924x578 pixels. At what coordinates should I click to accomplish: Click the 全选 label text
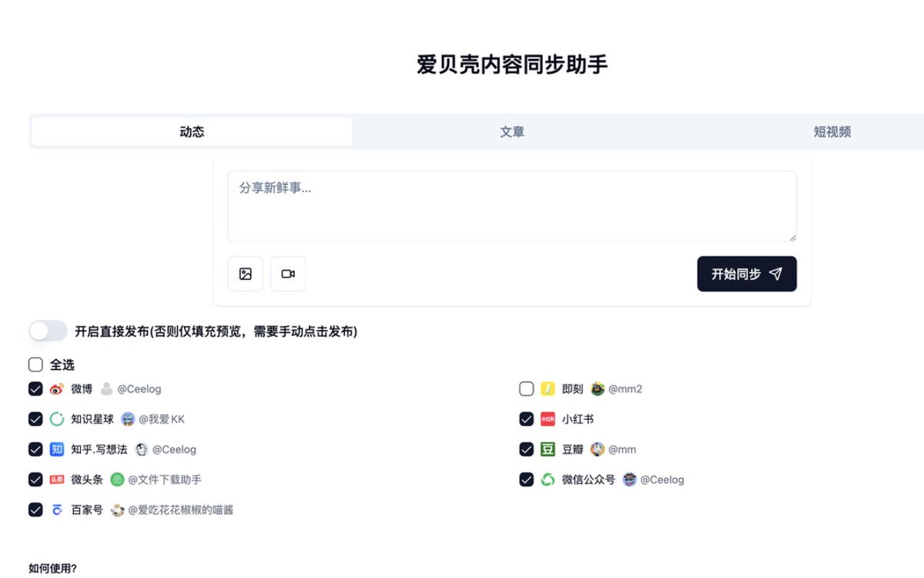pos(62,365)
